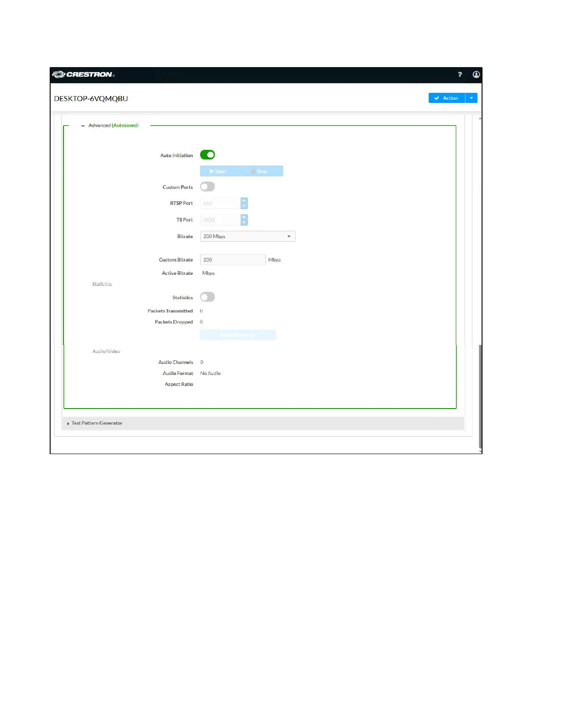Open the user account icon
This screenshot has width=563, height=728.
(x=476, y=74)
